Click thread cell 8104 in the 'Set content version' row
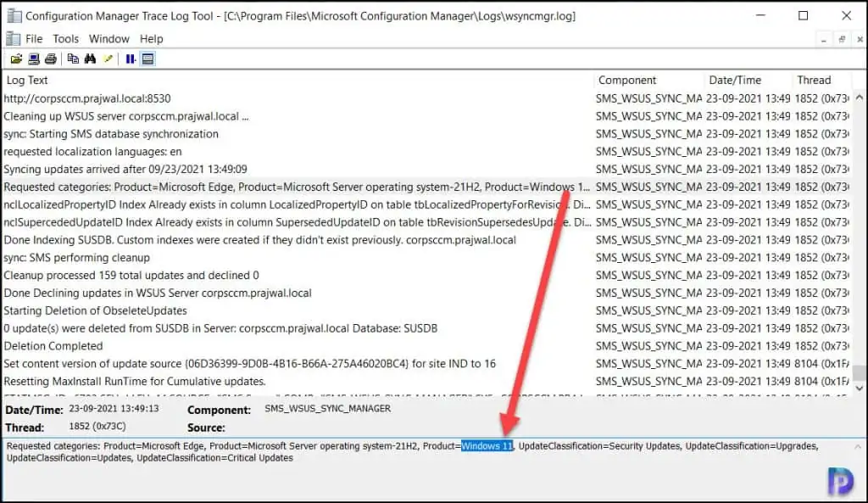Screen dimensions: 868x503 [x=821, y=364]
